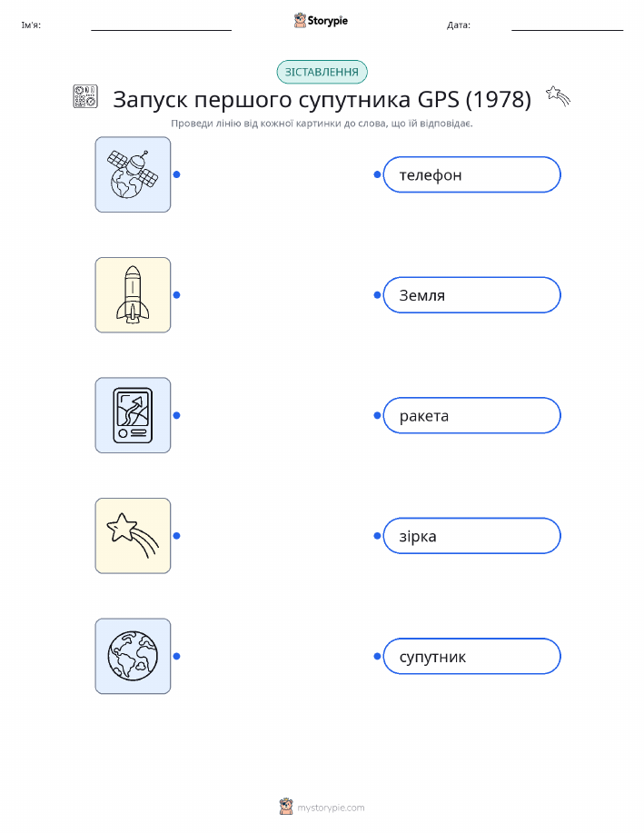
Task: Click the Storypie bear logo at top
Action: [x=301, y=21]
